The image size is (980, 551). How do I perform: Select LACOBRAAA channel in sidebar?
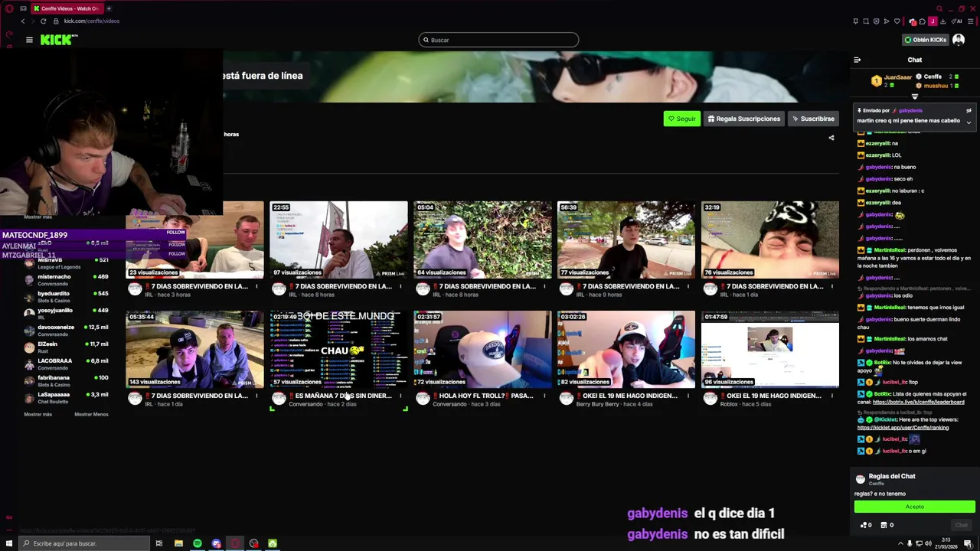67,364
